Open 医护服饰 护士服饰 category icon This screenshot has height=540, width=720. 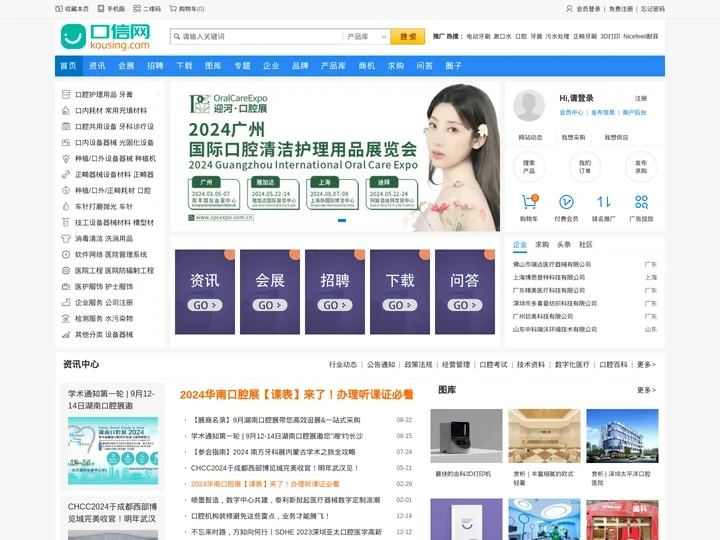tap(66, 287)
